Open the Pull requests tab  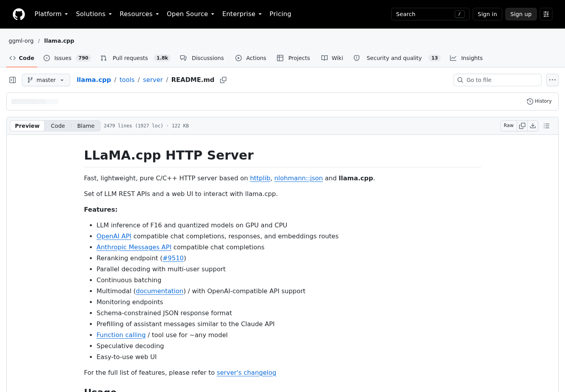(135, 58)
